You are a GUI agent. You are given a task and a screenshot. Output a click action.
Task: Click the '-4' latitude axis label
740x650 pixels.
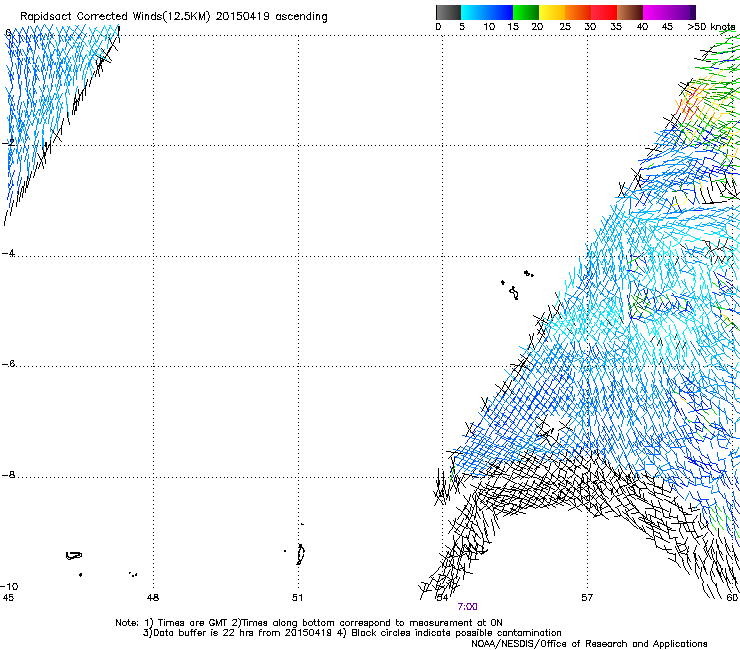8,253
